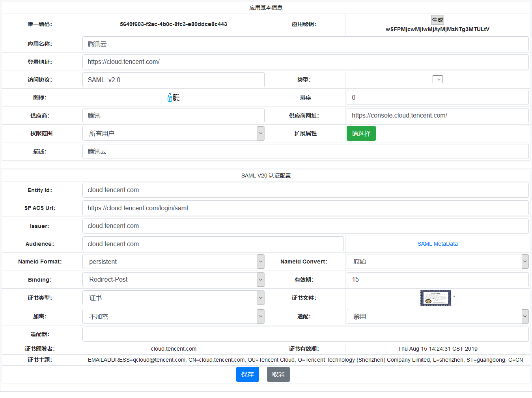Focus the empty 适配器 input field

tap(305, 334)
